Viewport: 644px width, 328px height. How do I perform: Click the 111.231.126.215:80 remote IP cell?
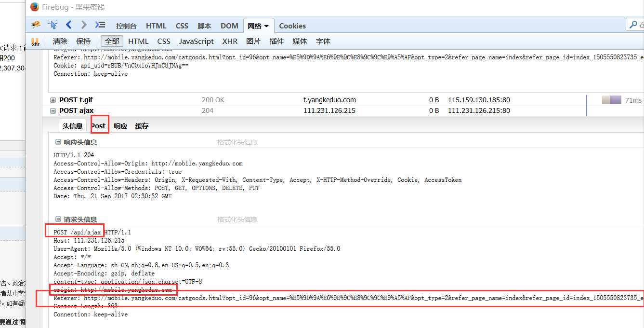[479, 110]
